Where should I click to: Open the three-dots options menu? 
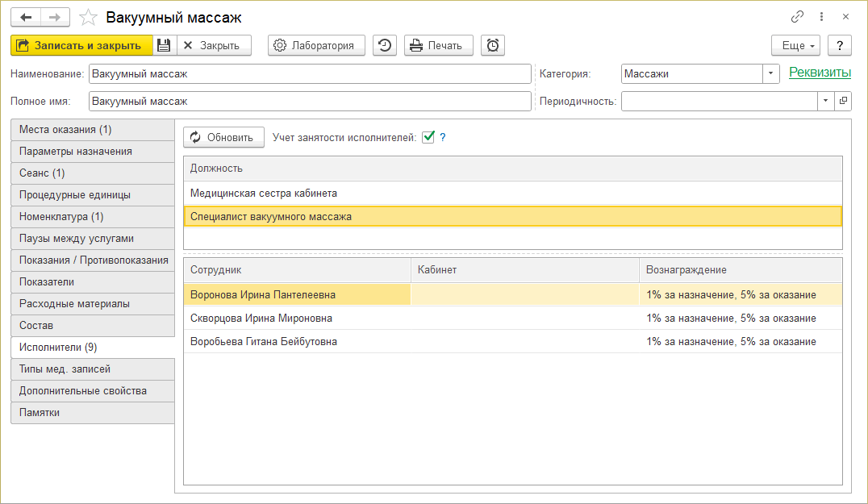(822, 17)
